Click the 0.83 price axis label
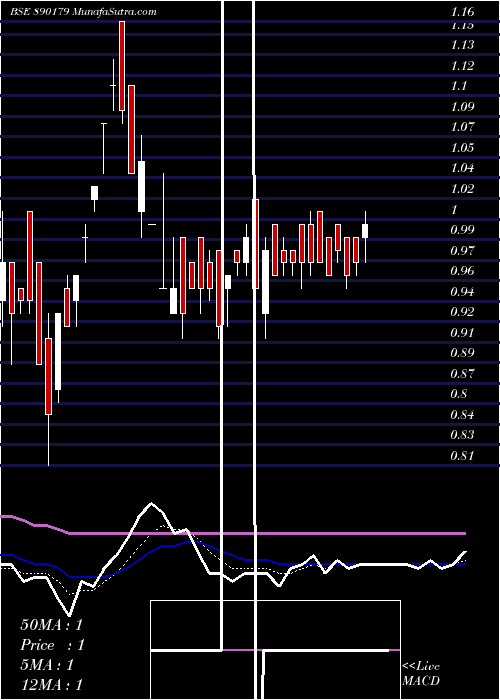Image resolution: width=500 pixels, height=700 pixels. [462, 435]
